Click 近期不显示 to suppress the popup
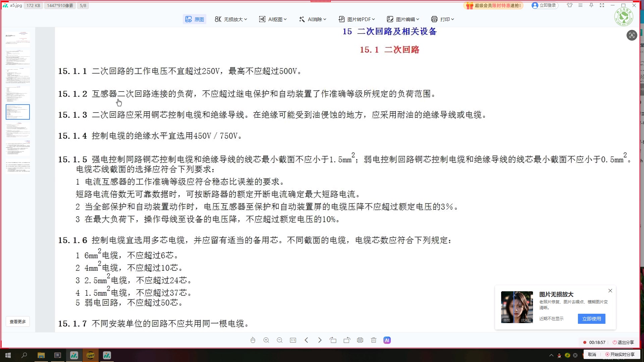The height and width of the screenshot is (362, 644). (x=551, y=319)
